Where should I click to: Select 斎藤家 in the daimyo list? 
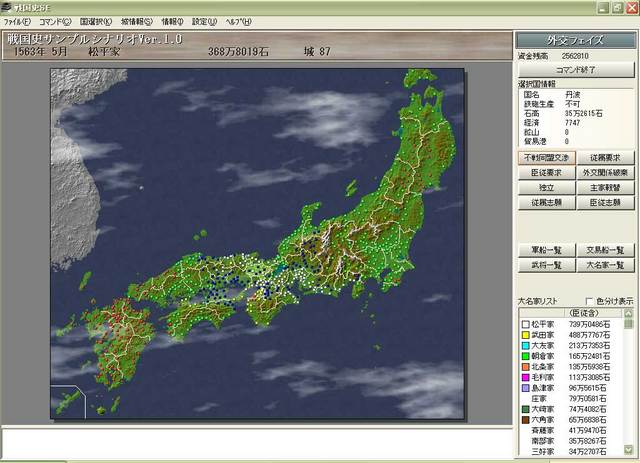(571, 430)
